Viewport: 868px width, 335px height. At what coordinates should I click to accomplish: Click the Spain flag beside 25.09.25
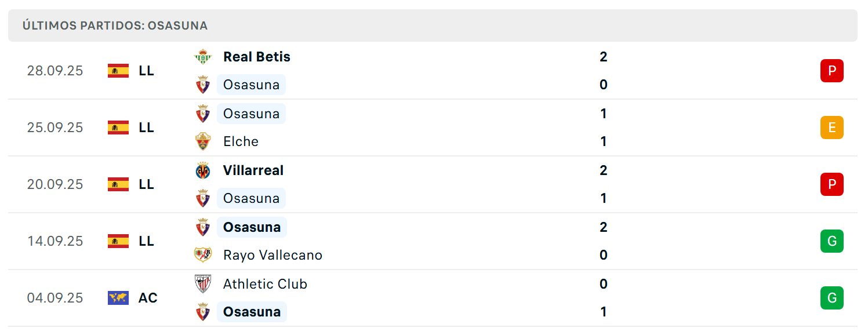pos(118,128)
